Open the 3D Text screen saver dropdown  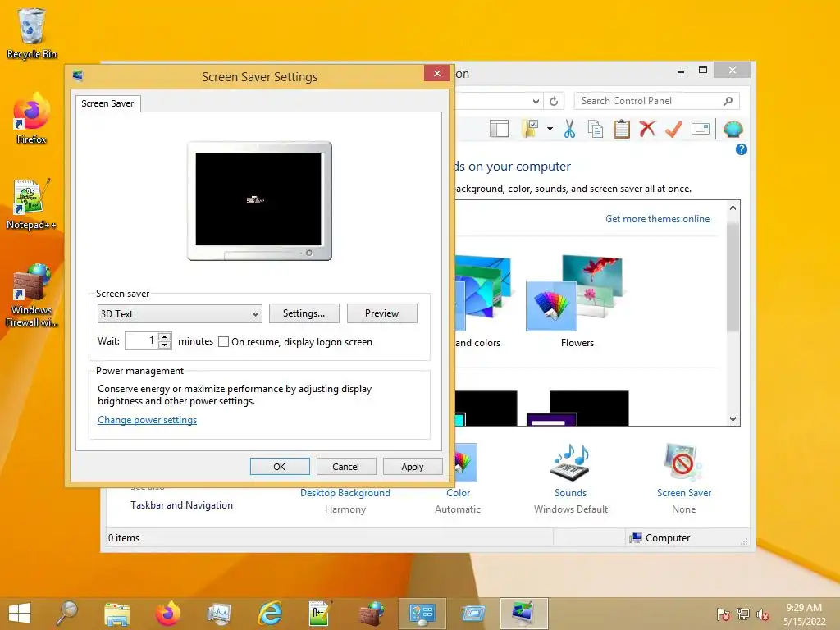pyautogui.click(x=180, y=314)
